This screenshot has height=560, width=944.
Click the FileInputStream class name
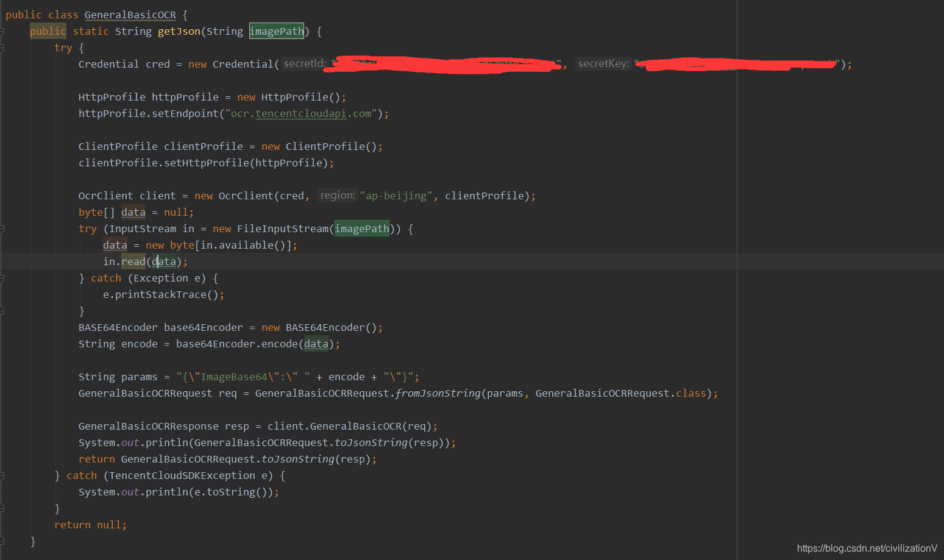tap(283, 229)
